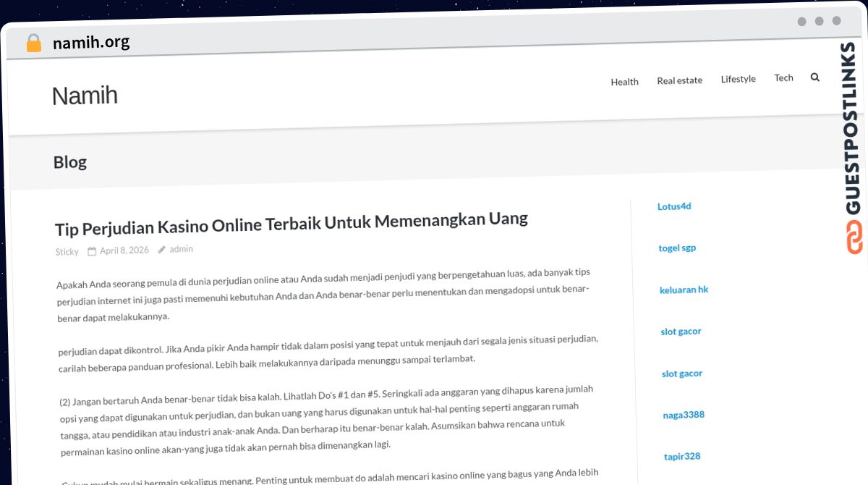The image size is (868, 485).
Task: Follow the togel sgp sidebar link
Action: click(x=677, y=248)
